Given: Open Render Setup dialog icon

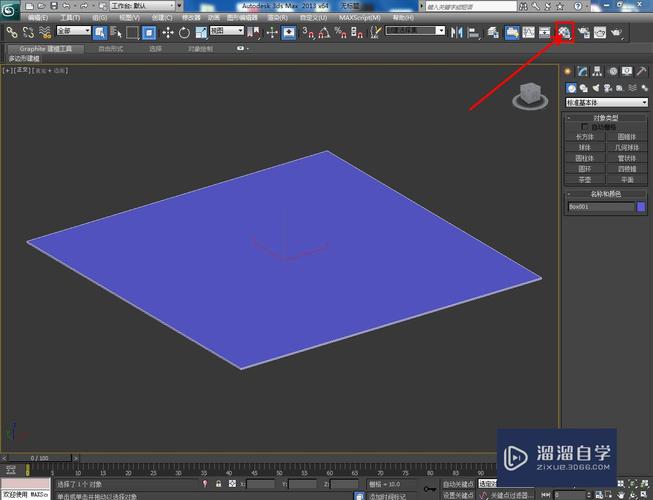Looking at the screenshot, I should (583, 32).
